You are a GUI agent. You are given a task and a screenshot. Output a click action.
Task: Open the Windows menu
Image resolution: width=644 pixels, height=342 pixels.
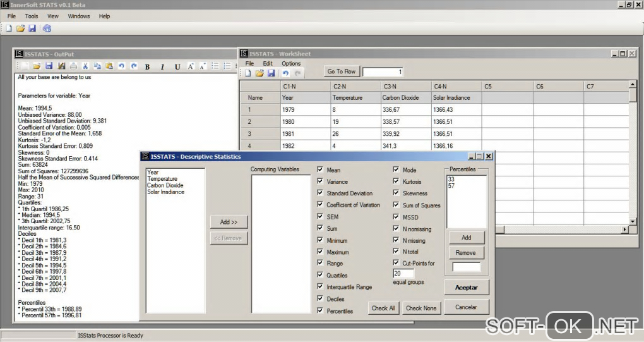(78, 16)
